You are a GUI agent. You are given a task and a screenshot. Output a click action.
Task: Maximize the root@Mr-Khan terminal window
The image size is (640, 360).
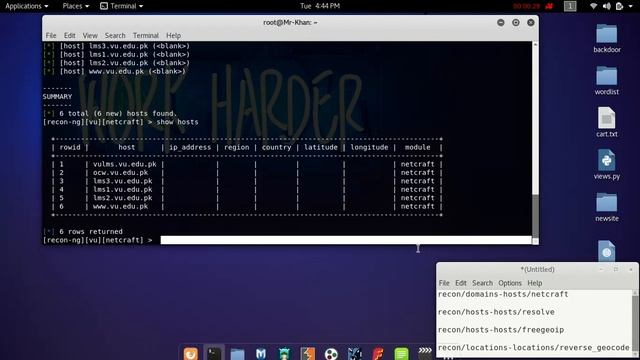click(x=516, y=23)
